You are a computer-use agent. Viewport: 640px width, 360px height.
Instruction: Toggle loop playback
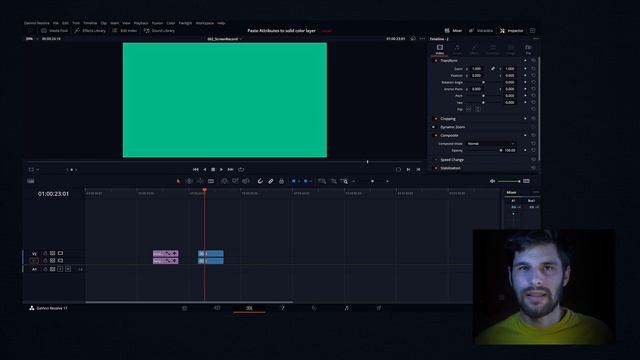[241, 169]
